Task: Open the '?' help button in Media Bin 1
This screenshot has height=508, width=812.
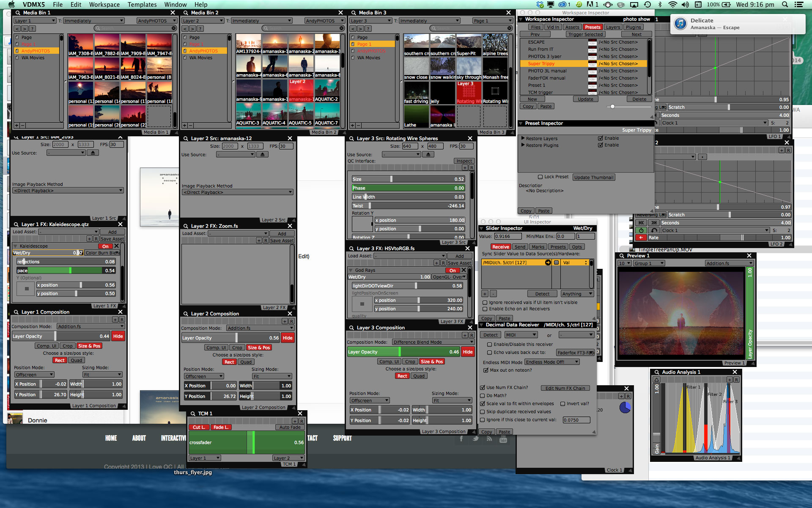Action: [32, 29]
